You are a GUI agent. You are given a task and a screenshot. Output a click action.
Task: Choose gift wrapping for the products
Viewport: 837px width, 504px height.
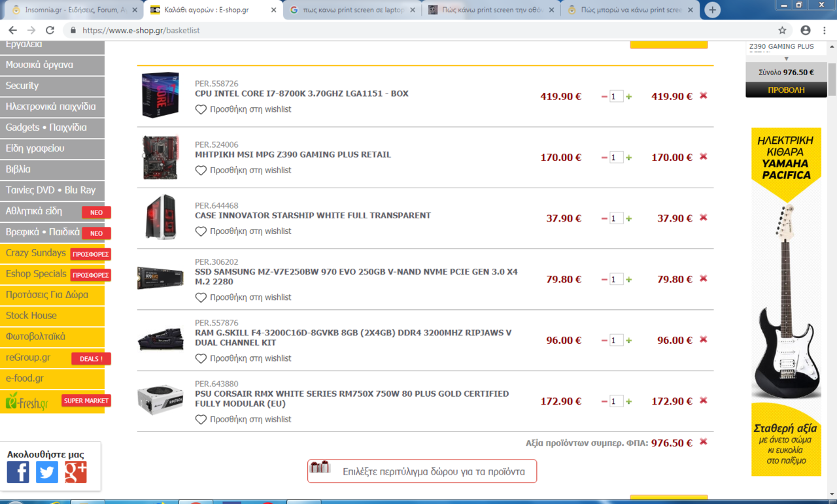[x=422, y=471]
